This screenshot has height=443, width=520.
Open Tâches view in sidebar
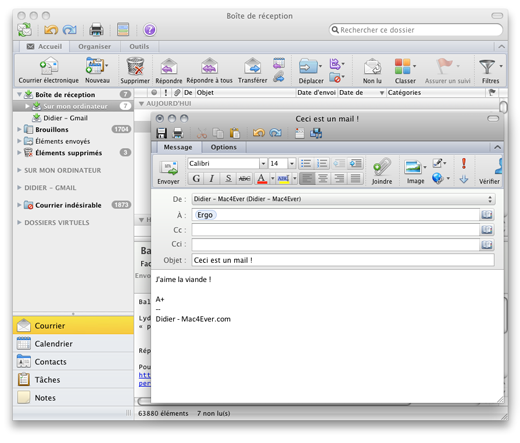pos(73,380)
